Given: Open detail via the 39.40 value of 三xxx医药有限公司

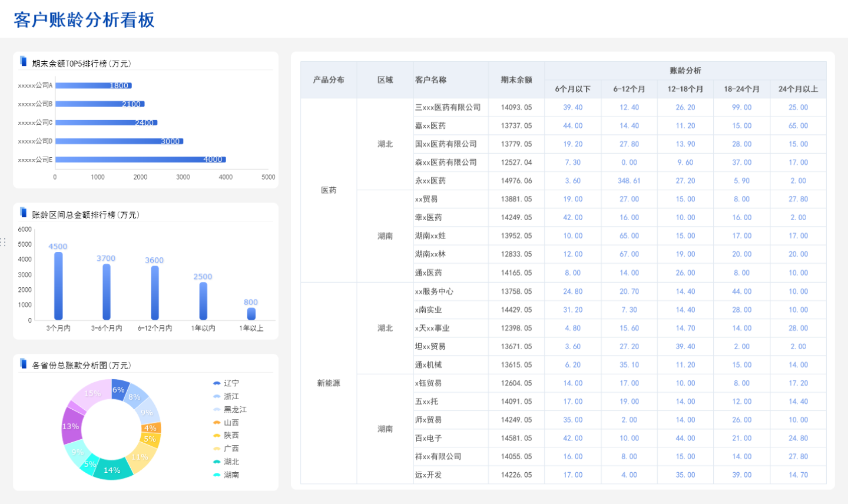Looking at the screenshot, I should [572, 107].
